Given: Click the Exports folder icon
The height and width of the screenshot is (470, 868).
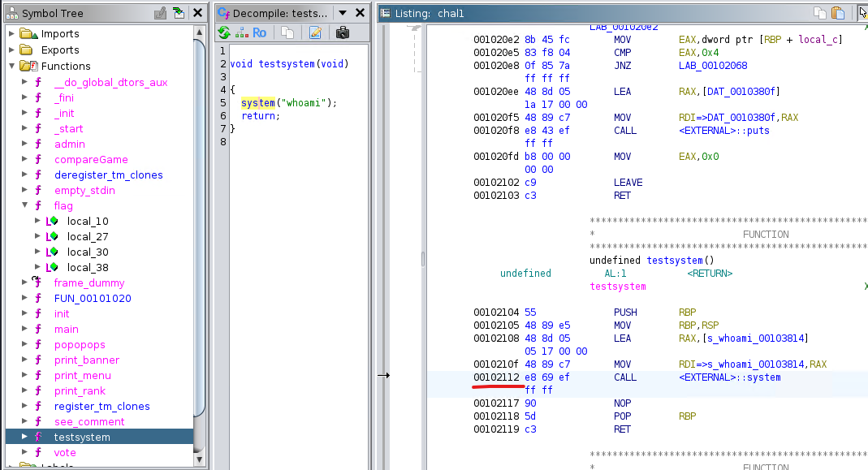Looking at the screenshot, I should (26, 50).
